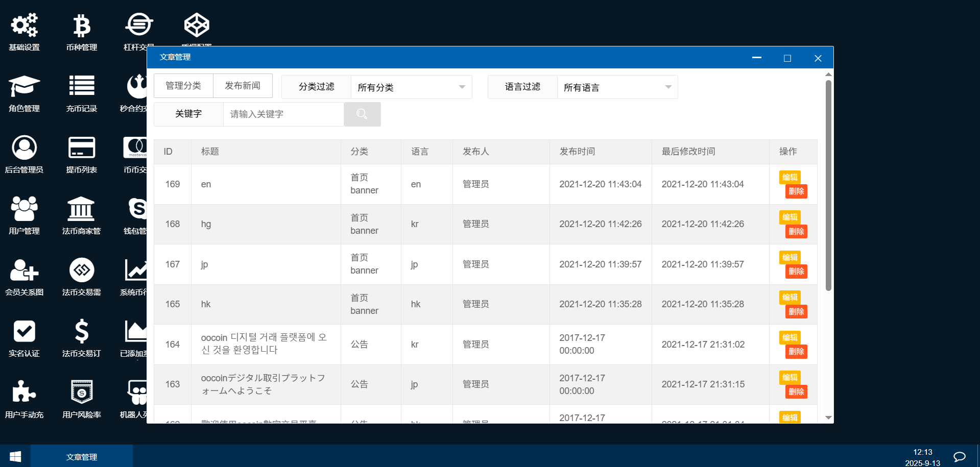This screenshot has height=467, width=980.
Task: Open the 基础设置 gears icon
Action: point(24,26)
